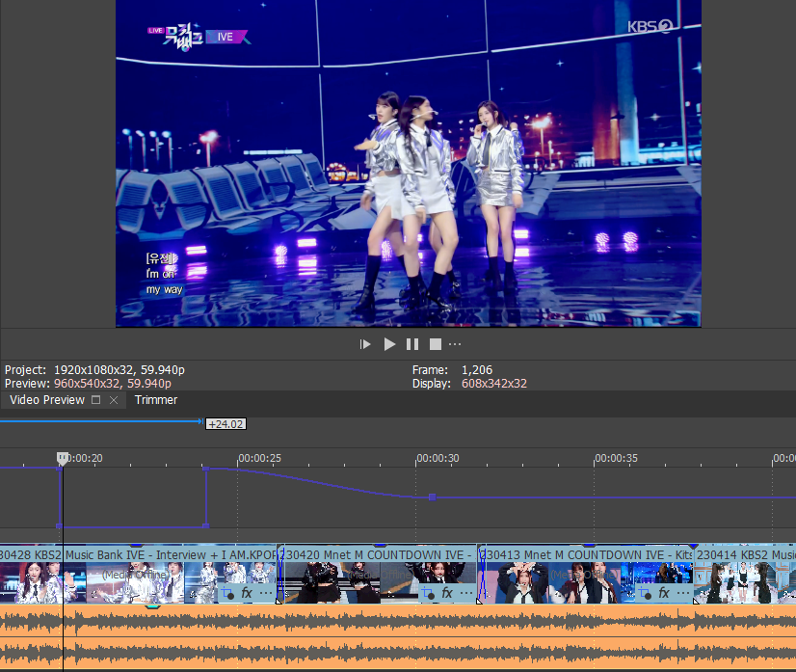Open more transport options ellipsis

455,344
